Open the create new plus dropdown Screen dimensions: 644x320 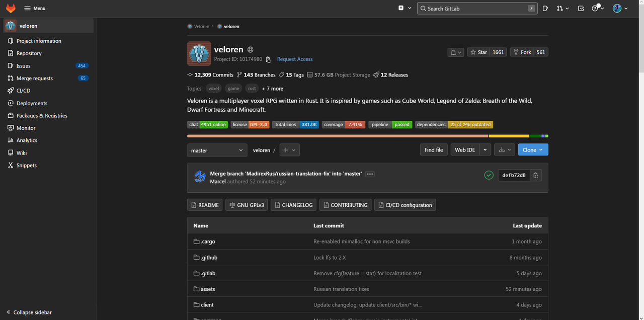click(x=405, y=8)
